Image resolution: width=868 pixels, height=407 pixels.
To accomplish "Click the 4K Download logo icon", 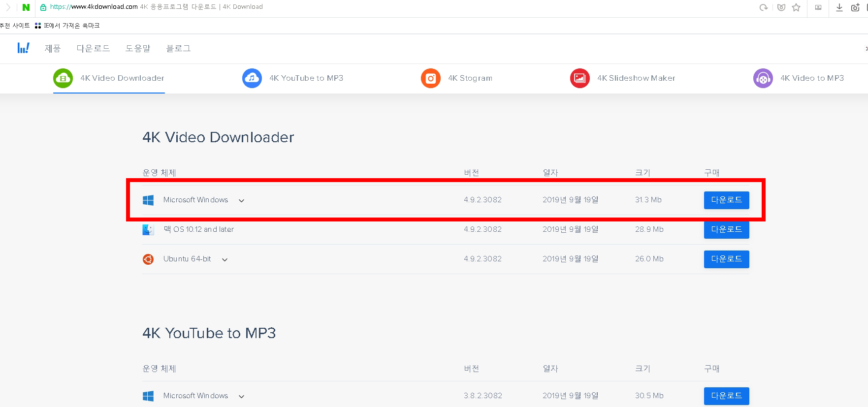I will point(23,48).
